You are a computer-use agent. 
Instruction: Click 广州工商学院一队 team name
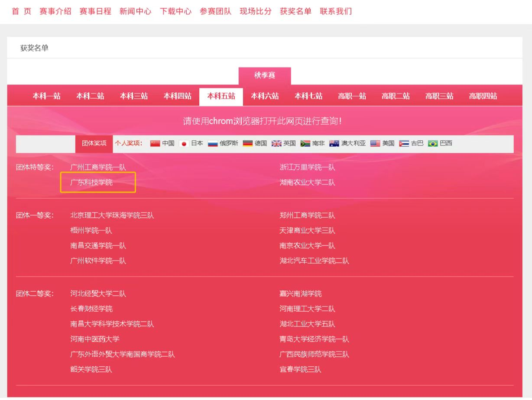tap(98, 167)
